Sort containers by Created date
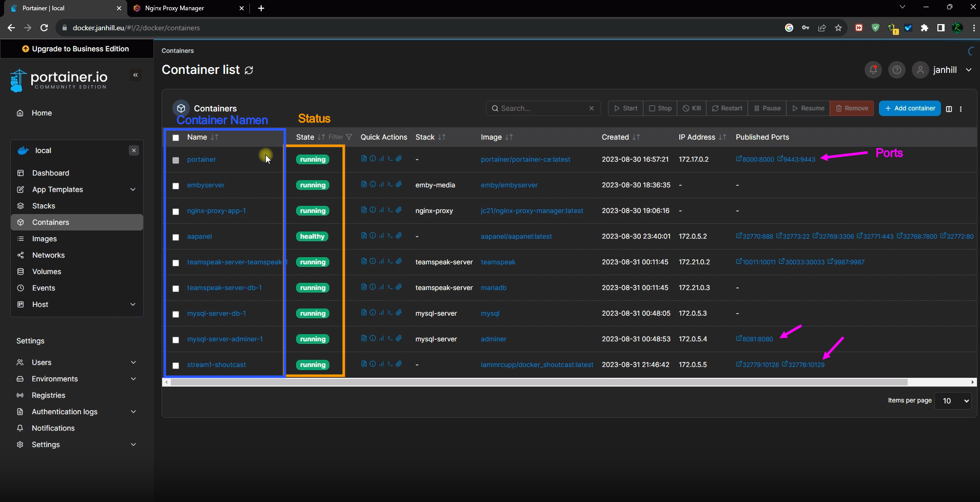 [x=621, y=137]
